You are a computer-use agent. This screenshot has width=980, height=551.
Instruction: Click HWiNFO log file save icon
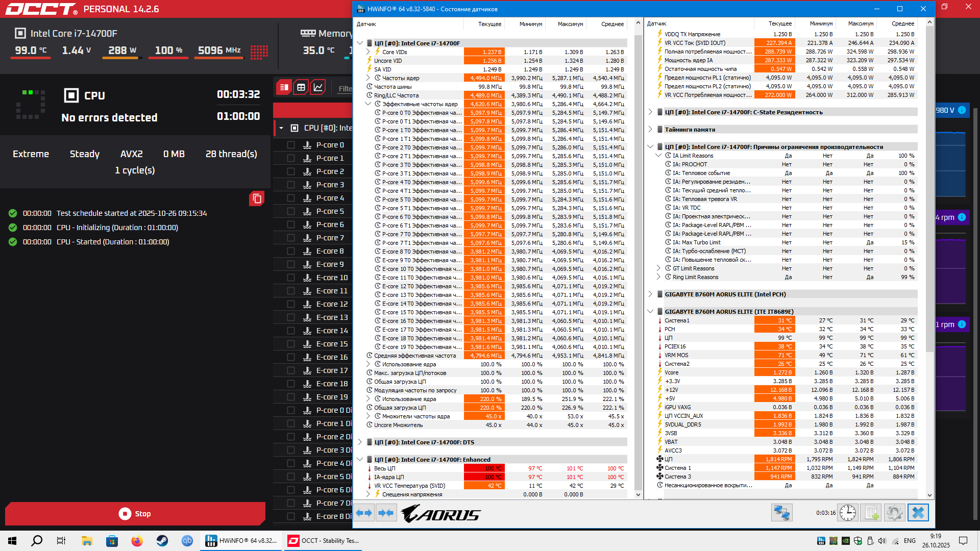[x=871, y=513]
